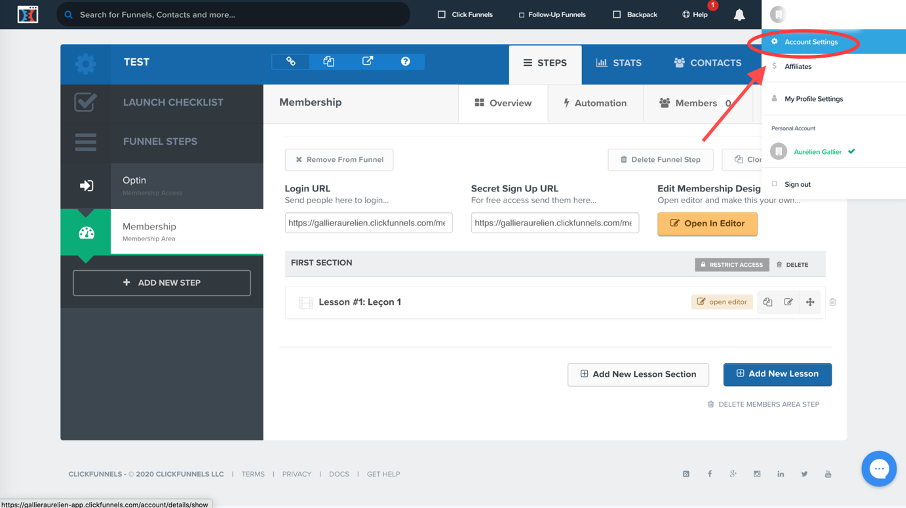
Task: Open funnel settings gear icon
Action: click(86, 64)
